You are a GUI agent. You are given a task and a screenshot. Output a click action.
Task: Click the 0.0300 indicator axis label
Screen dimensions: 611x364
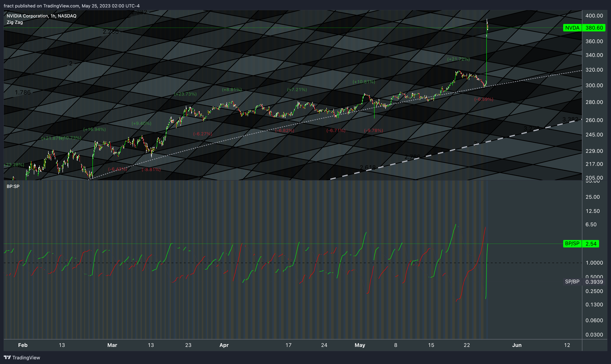click(x=594, y=335)
